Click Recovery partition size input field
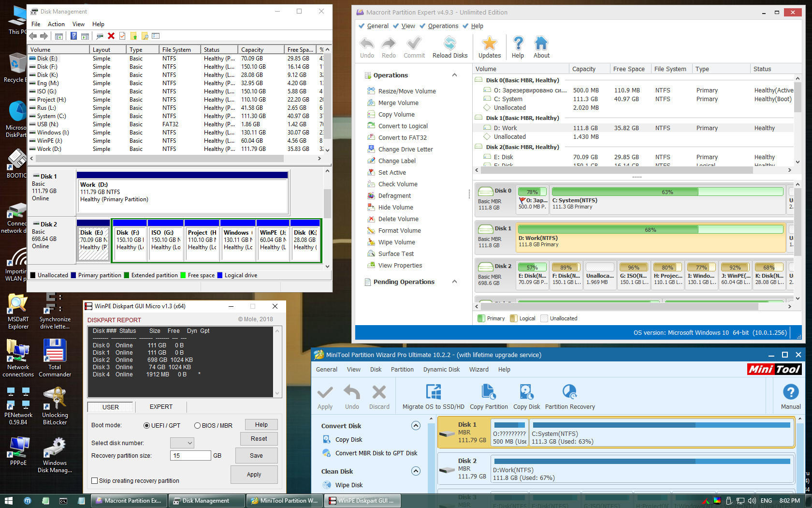Image resolution: width=812 pixels, height=508 pixels. 190,456
